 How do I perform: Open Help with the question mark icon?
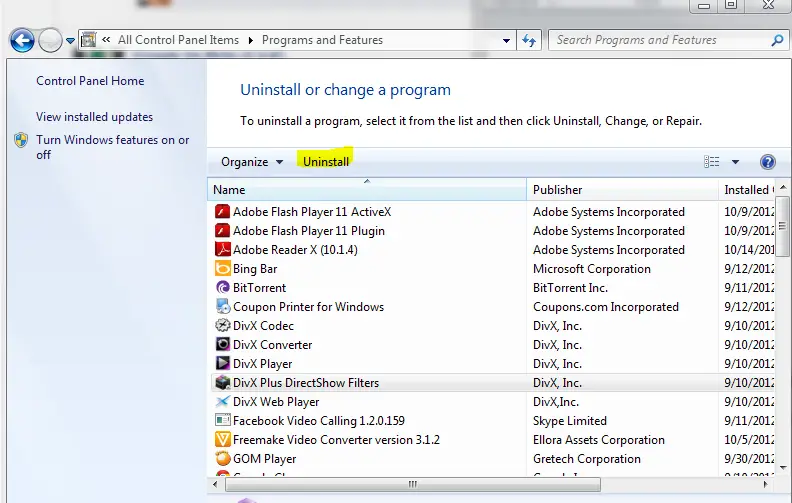tap(767, 162)
